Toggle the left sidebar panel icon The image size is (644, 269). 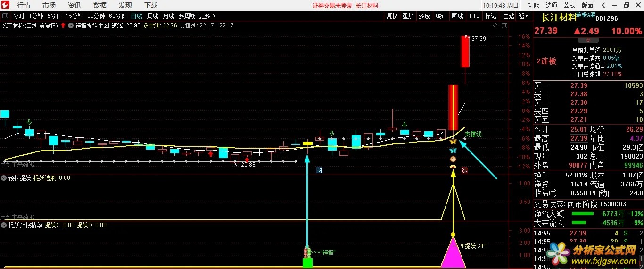point(5,16)
